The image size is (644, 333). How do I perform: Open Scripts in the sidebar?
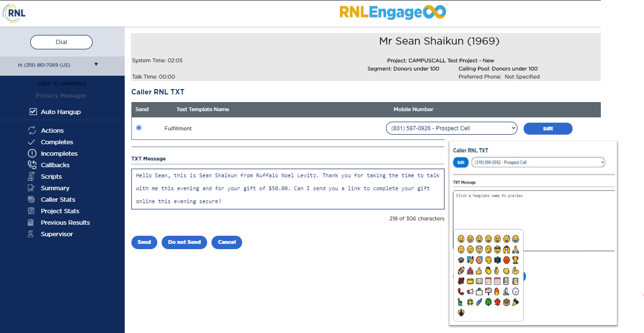pyautogui.click(x=51, y=176)
